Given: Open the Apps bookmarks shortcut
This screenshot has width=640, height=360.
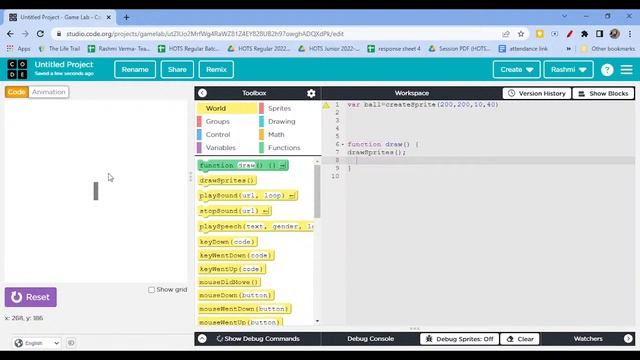Looking at the screenshot, I should tap(18, 49).
